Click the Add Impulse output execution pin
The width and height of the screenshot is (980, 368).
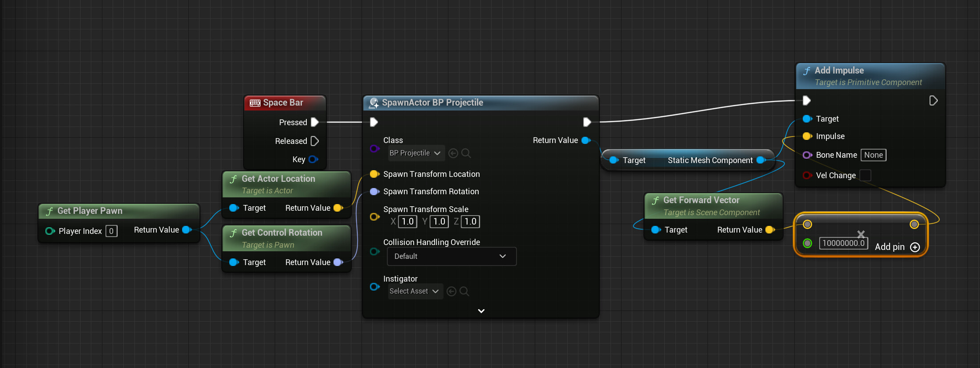pyautogui.click(x=933, y=101)
